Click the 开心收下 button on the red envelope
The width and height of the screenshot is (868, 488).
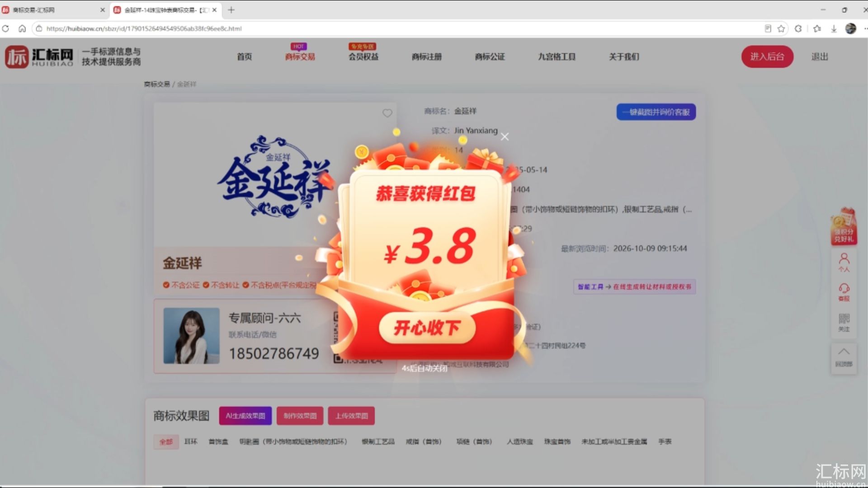pos(427,328)
